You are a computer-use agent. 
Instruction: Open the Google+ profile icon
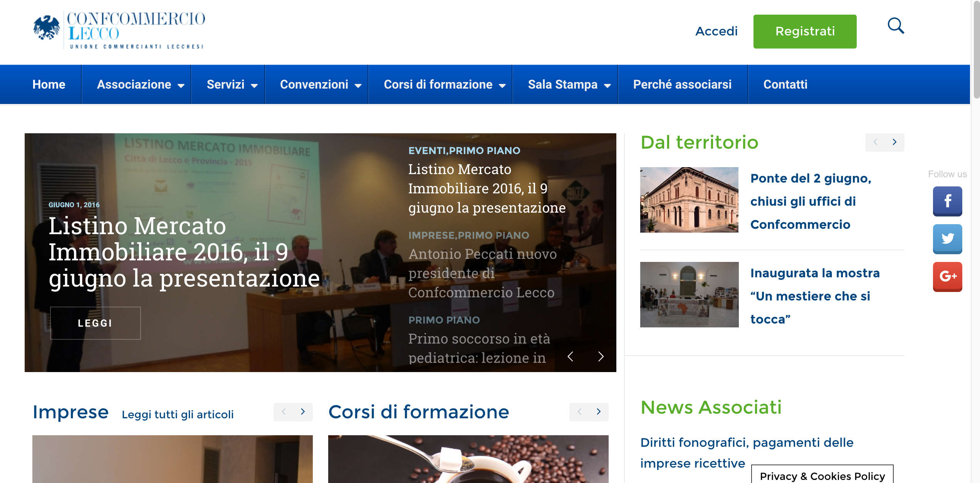pyautogui.click(x=948, y=276)
